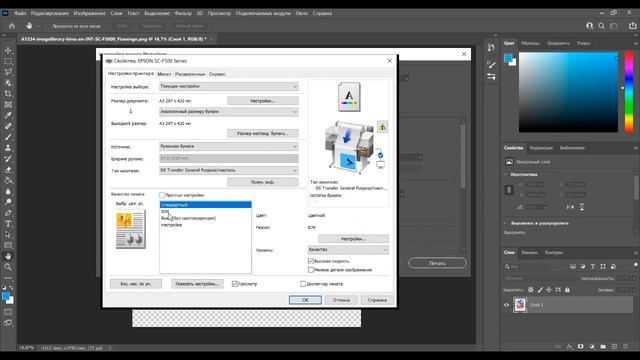Image resolution: width=640 pixels, height=360 pixels.
Task: Click lock all padlock icon in Layers panel
Action: (567, 290)
